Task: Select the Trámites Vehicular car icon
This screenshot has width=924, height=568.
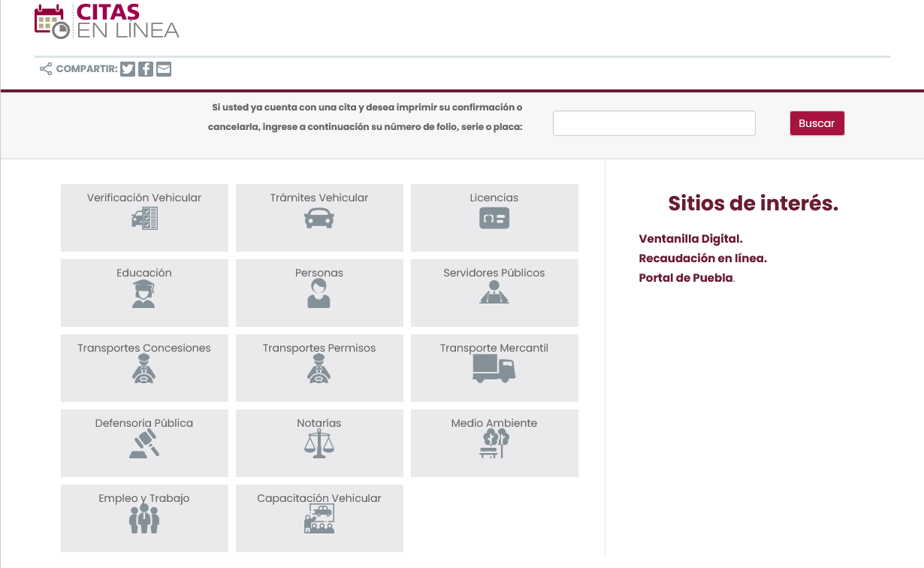Action: pos(319,219)
